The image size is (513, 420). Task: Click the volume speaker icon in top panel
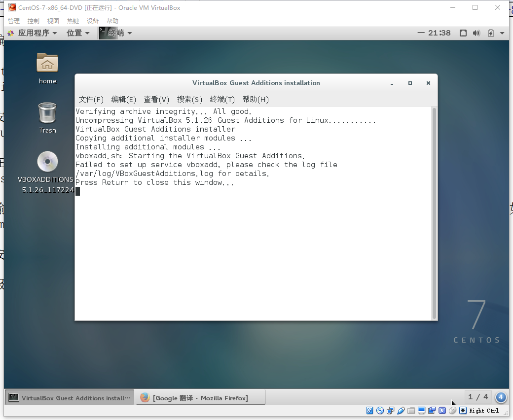476,33
